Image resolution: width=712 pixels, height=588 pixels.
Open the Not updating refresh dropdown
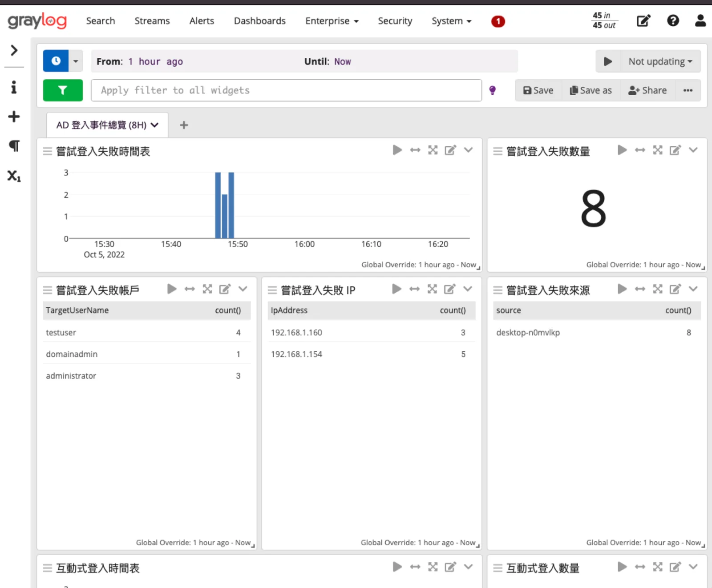pyautogui.click(x=660, y=61)
